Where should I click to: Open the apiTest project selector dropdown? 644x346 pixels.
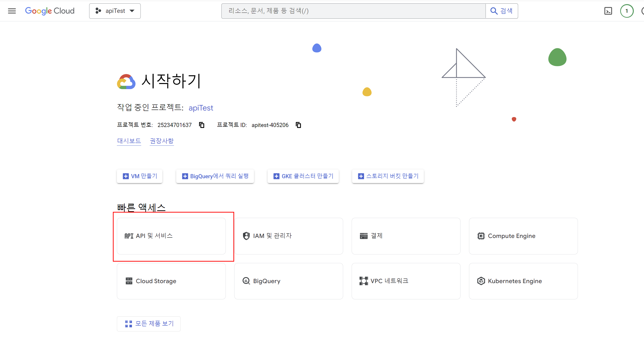(115, 11)
